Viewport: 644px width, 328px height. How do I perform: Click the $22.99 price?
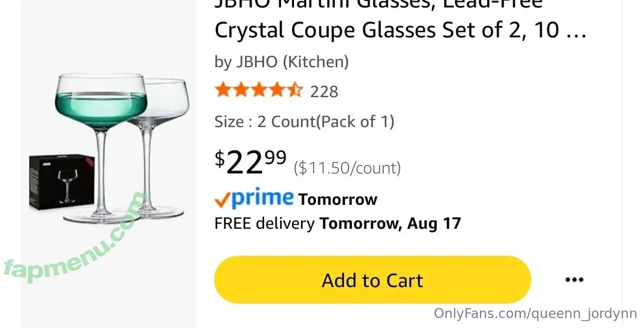click(251, 162)
